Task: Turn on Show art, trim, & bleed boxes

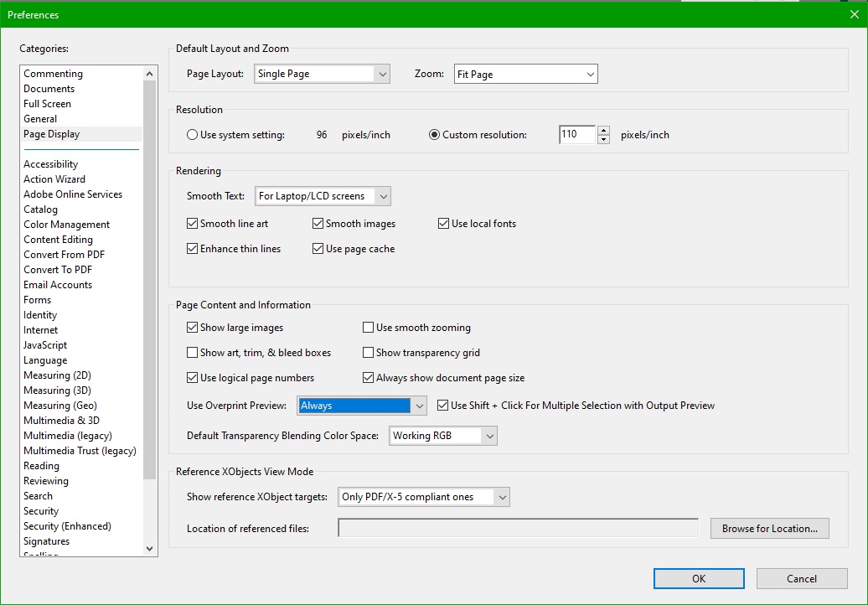Action: tap(193, 353)
